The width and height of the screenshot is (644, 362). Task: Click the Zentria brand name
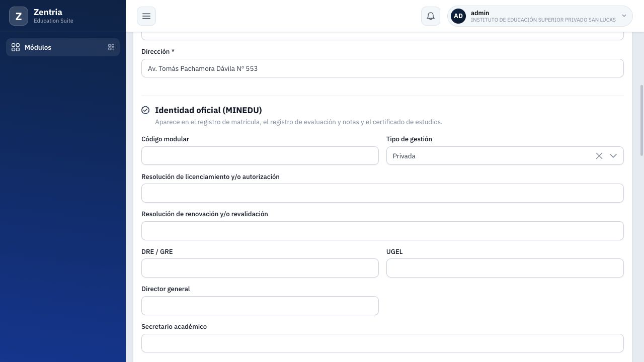click(48, 12)
